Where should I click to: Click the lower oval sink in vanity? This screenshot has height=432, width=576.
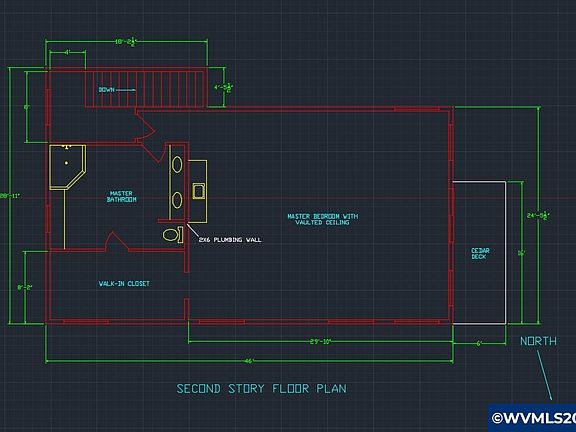pos(177,200)
